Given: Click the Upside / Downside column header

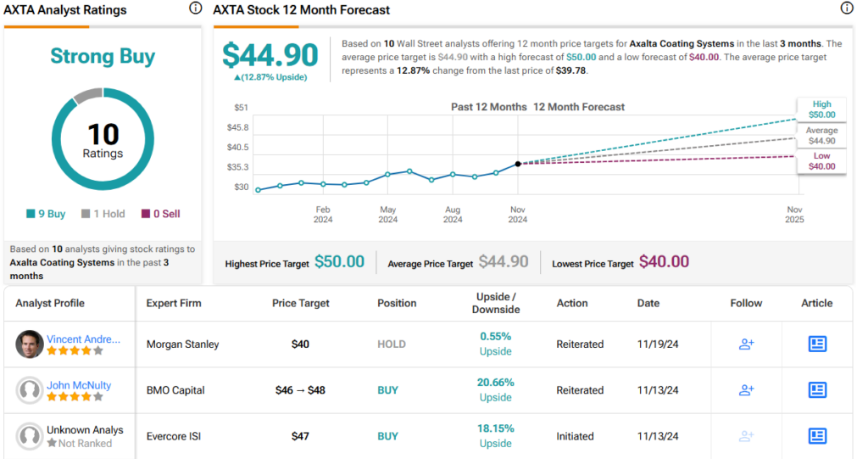Looking at the screenshot, I should click(x=496, y=303).
